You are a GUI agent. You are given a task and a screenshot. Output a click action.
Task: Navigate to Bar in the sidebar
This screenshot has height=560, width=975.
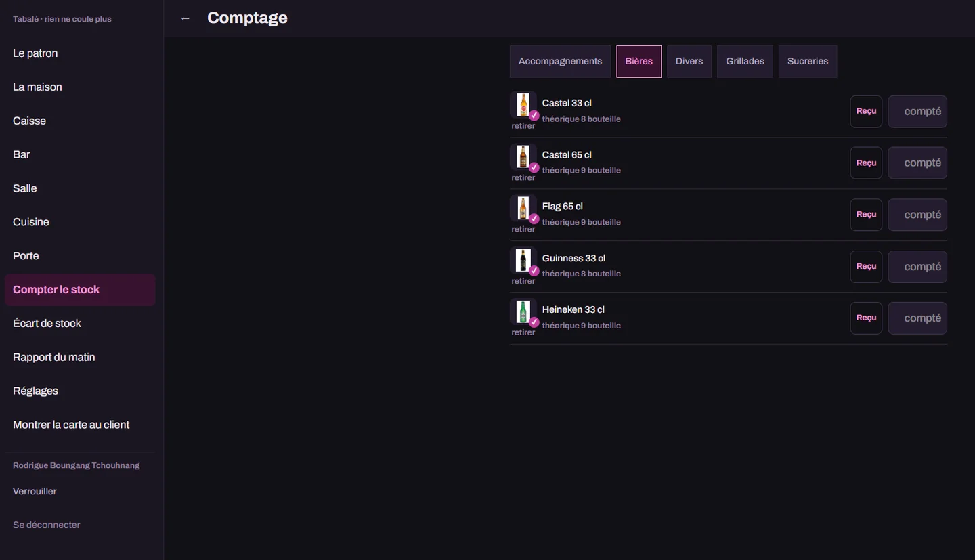80,155
